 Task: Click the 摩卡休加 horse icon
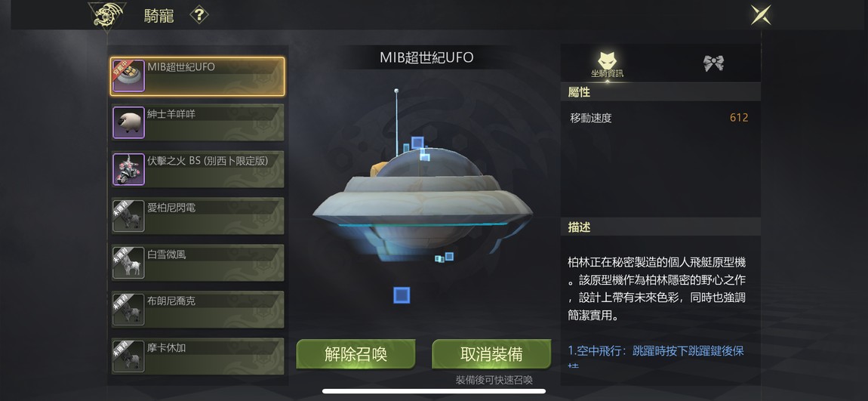point(129,356)
